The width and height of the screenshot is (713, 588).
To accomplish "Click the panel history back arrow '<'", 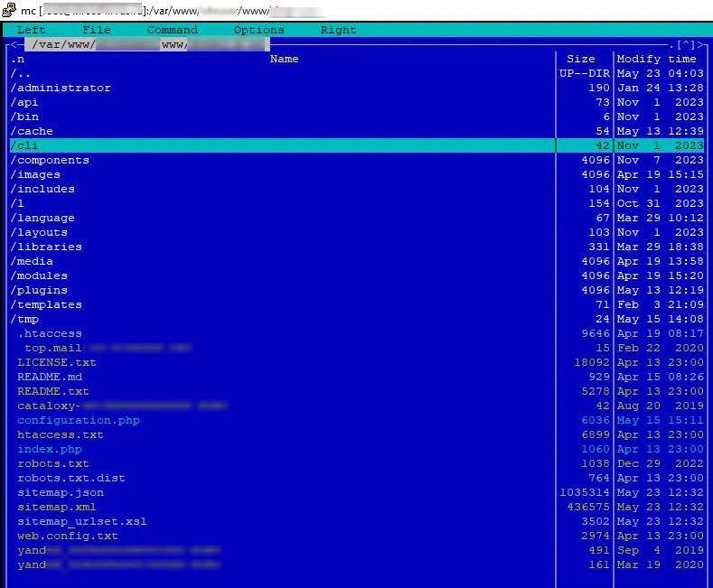I will pos(14,44).
